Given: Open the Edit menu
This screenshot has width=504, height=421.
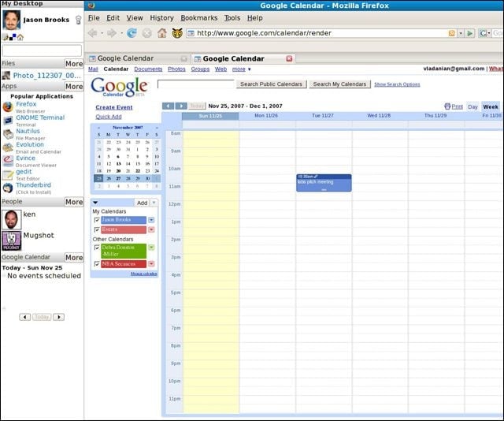Looking at the screenshot, I should [x=113, y=18].
